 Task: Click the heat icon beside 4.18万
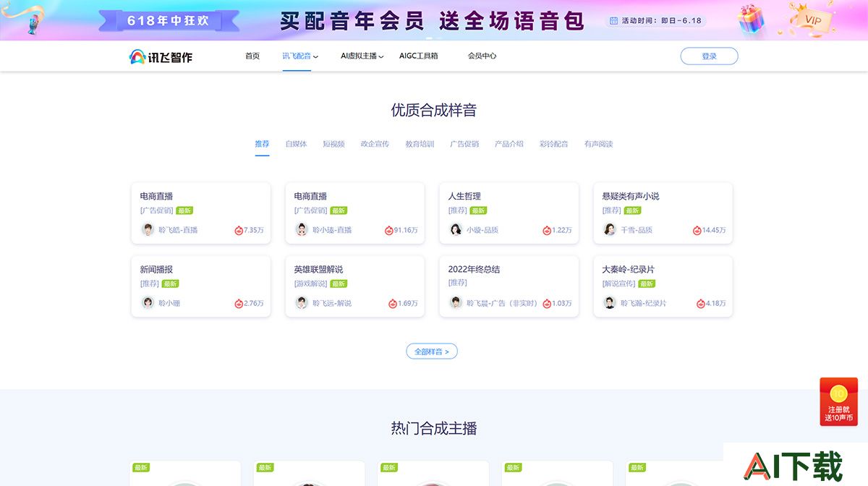coord(701,303)
